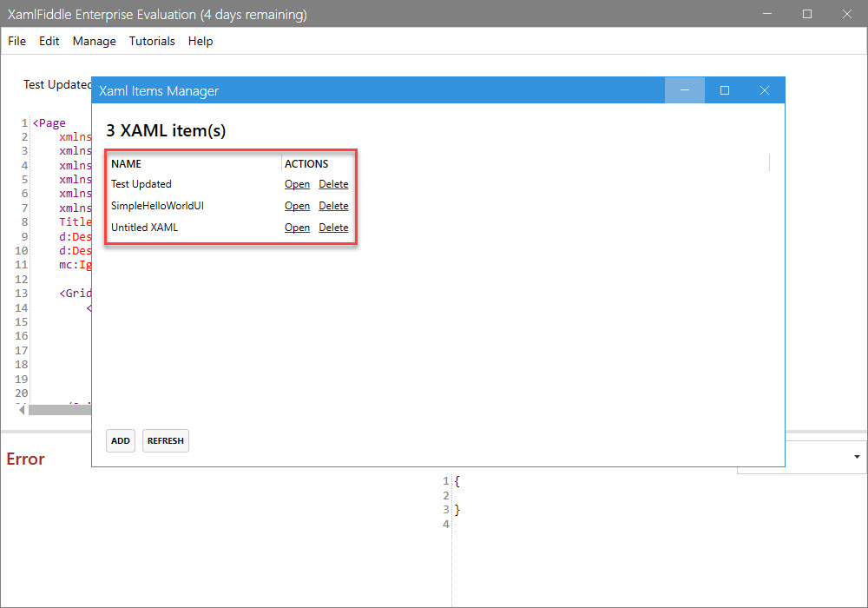Click the REFRESH button
The width and height of the screenshot is (868, 608).
point(166,440)
